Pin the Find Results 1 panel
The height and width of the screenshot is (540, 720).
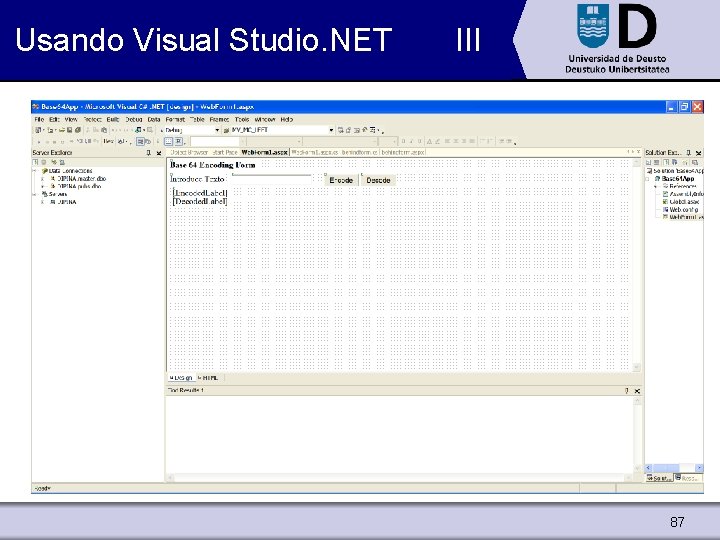click(x=626, y=391)
